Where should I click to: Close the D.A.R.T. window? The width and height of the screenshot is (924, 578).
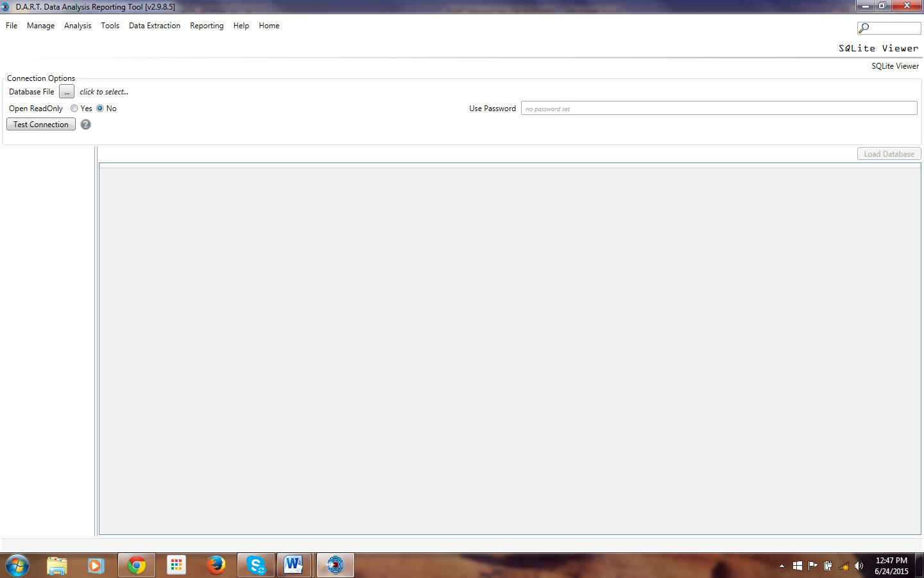point(907,6)
